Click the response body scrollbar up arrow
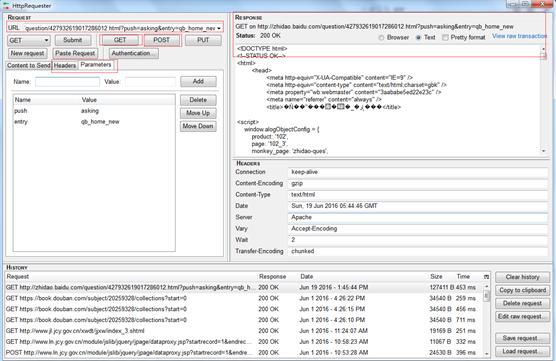The image size is (556, 361). coord(544,49)
